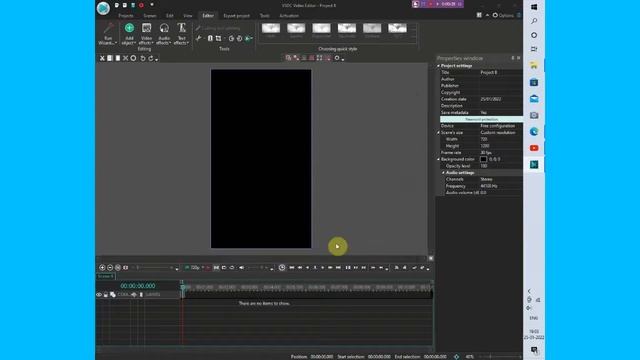Viewport: 640px width, 360px height.
Task: Collapse the Audio settings group
Action: [443, 173]
